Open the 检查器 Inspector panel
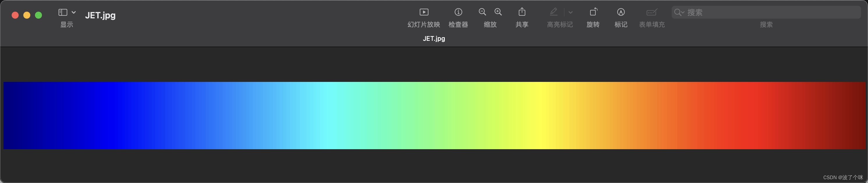This screenshot has width=868, height=183. (458, 12)
